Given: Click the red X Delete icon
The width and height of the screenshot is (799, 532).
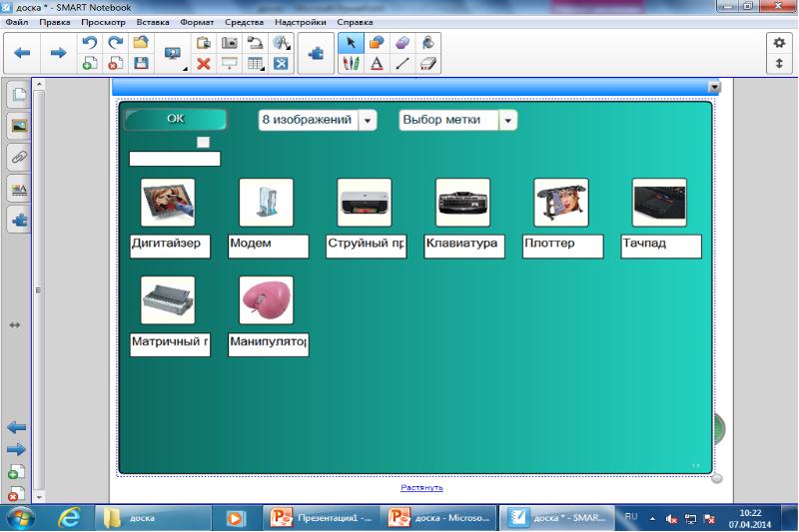Looking at the screenshot, I should 204,63.
